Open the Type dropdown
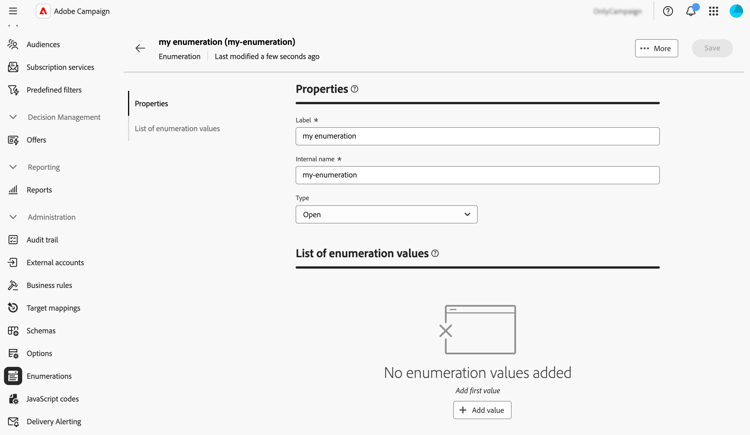750x435 pixels. pyautogui.click(x=386, y=214)
